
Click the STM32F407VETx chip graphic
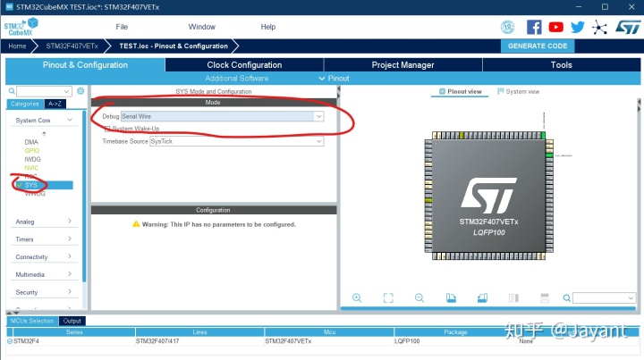pyautogui.click(x=488, y=196)
